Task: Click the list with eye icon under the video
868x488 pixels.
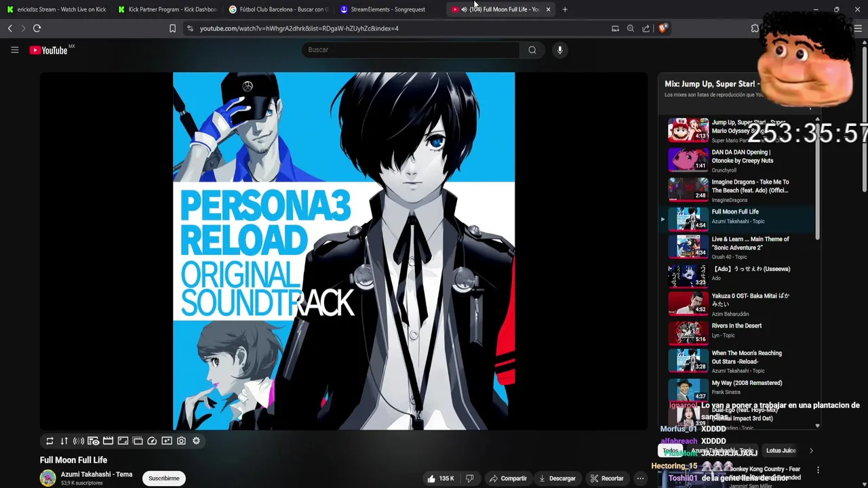Action: pos(94,441)
